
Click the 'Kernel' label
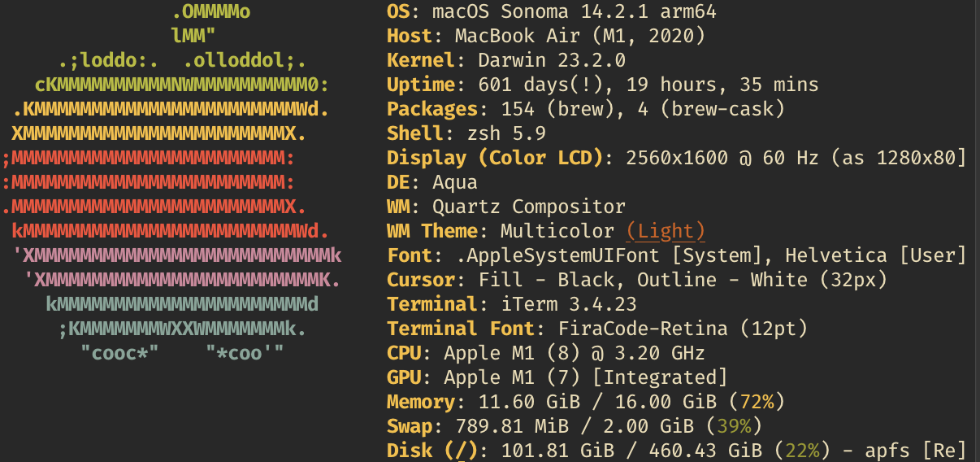[421, 61]
